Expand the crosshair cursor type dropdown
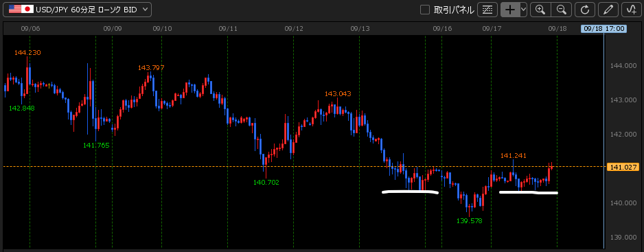Screen dimensions: 644x252 tap(523, 10)
